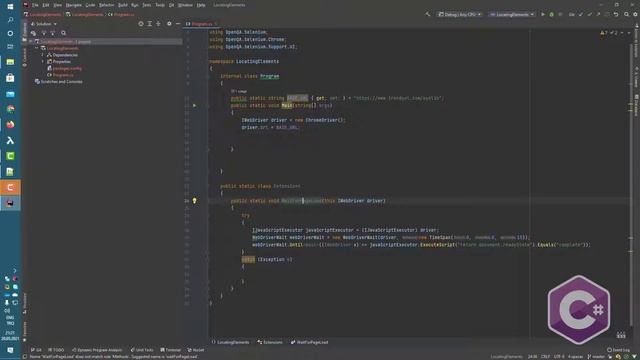
Task: Open Solution Explorer options gear icon
Action: (x=169, y=24)
